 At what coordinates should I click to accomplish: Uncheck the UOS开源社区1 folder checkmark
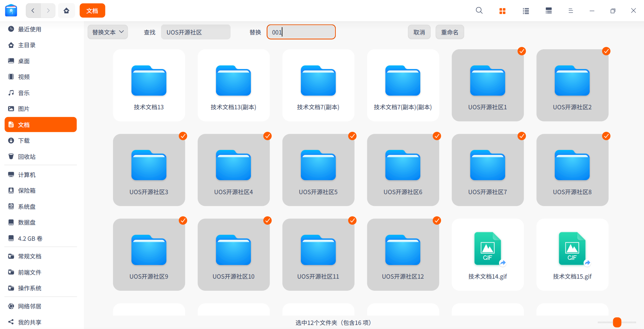522,51
